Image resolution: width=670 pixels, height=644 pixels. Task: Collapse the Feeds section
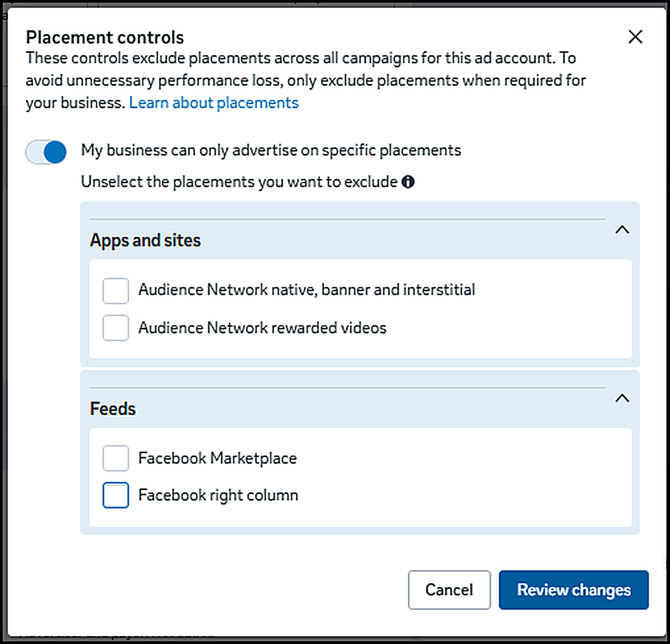pos(622,398)
